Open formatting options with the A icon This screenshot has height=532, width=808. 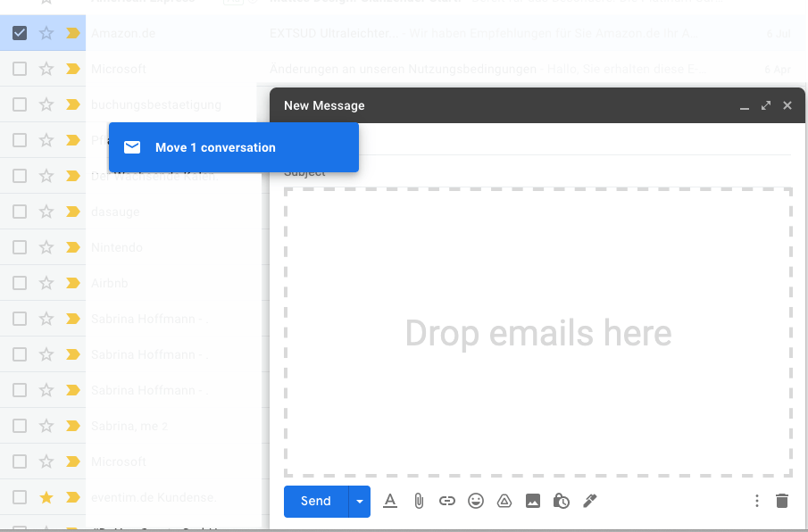[390, 501]
